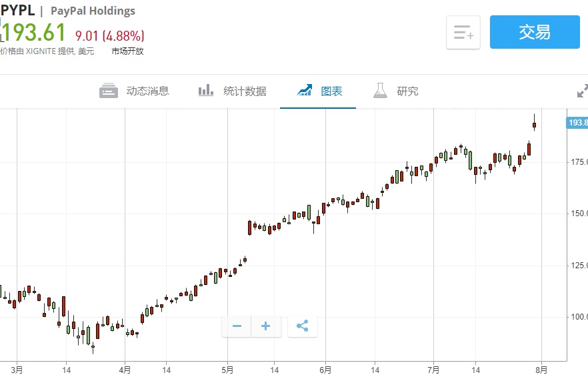Click the PYPL ticker symbol
The width and height of the screenshot is (588, 377).
point(17,10)
